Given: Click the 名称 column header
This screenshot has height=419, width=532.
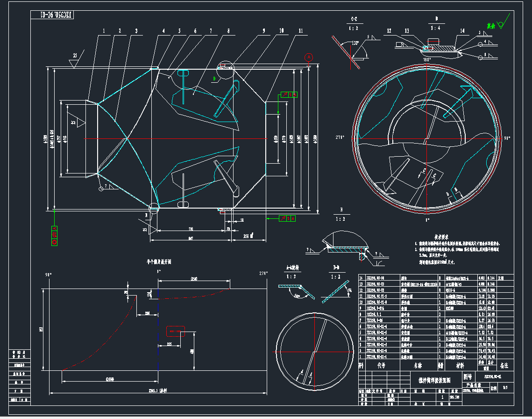Looking at the screenshot, I should coord(418,366).
